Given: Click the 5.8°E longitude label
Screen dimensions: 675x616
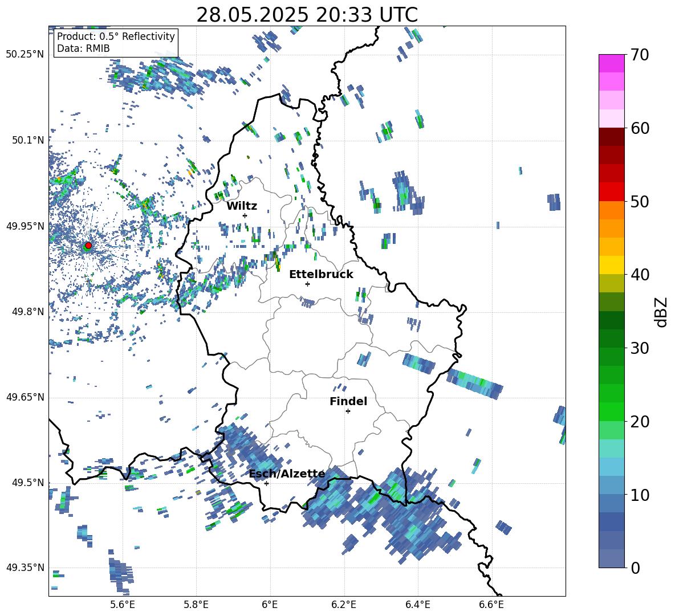Looking at the screenshot, I should pos(196,605).
